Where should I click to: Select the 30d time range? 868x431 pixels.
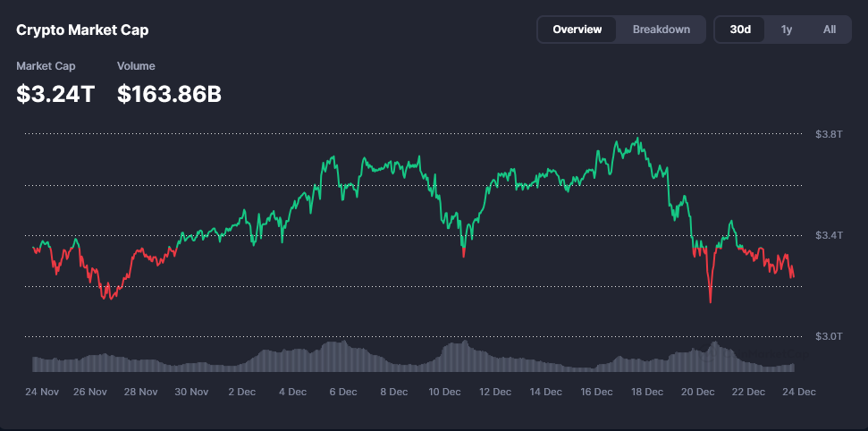click(x=740, y=30)
